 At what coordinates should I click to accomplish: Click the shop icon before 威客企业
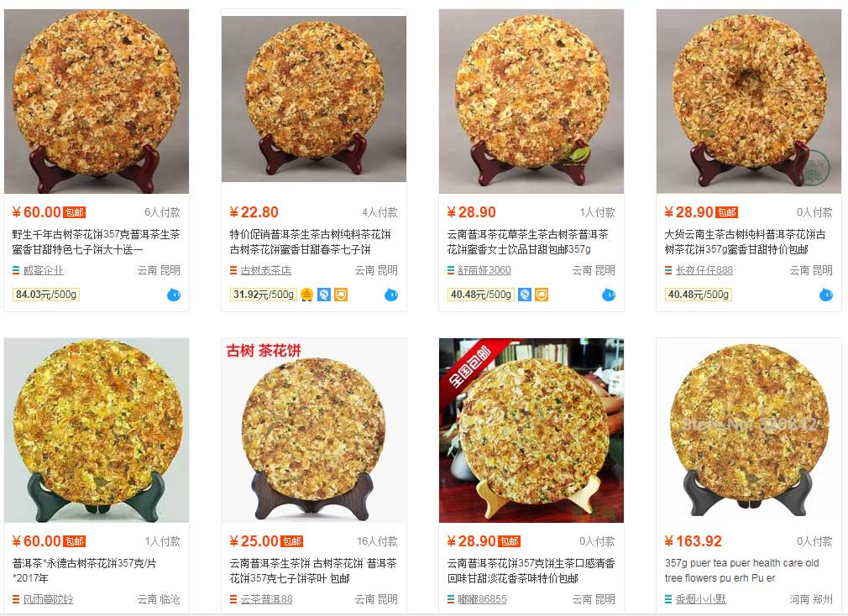16,270
